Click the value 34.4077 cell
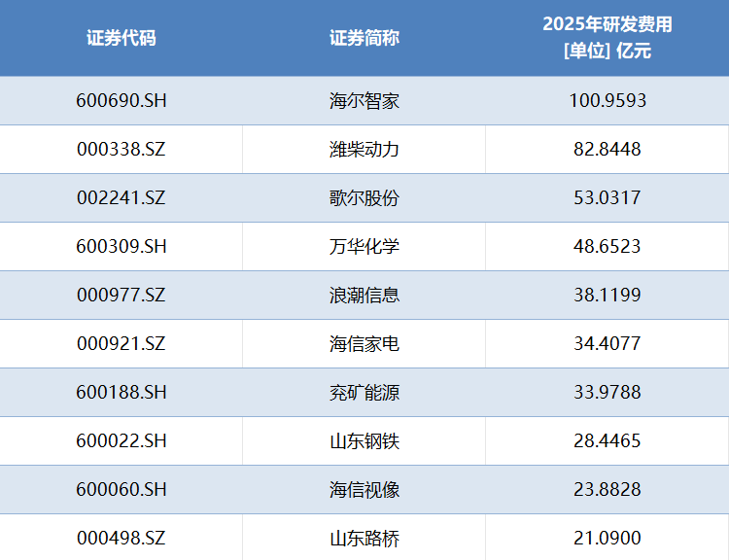Screen dimensions: 729x560 (607, 343)
